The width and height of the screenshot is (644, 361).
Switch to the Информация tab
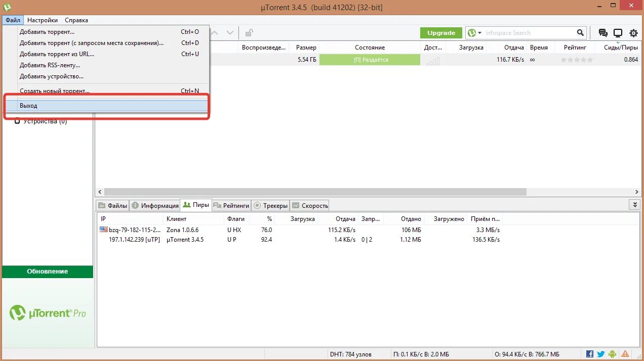coord(155,205)
